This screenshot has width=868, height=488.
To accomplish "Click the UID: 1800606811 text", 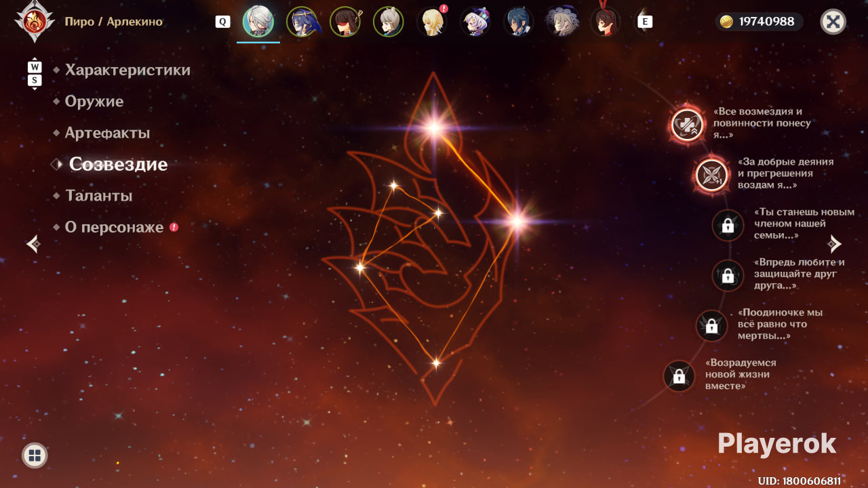I will (799, 481).
